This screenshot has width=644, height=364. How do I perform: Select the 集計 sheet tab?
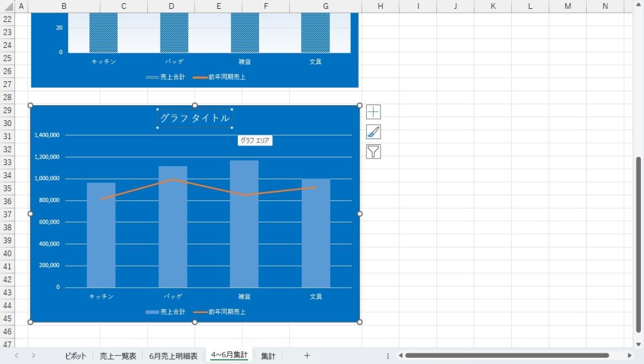[x=268, y=356]
